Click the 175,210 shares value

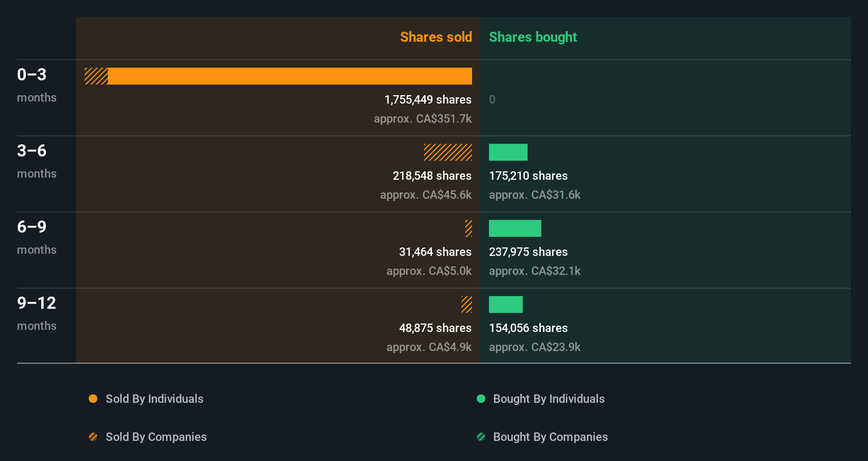point(528,176)
